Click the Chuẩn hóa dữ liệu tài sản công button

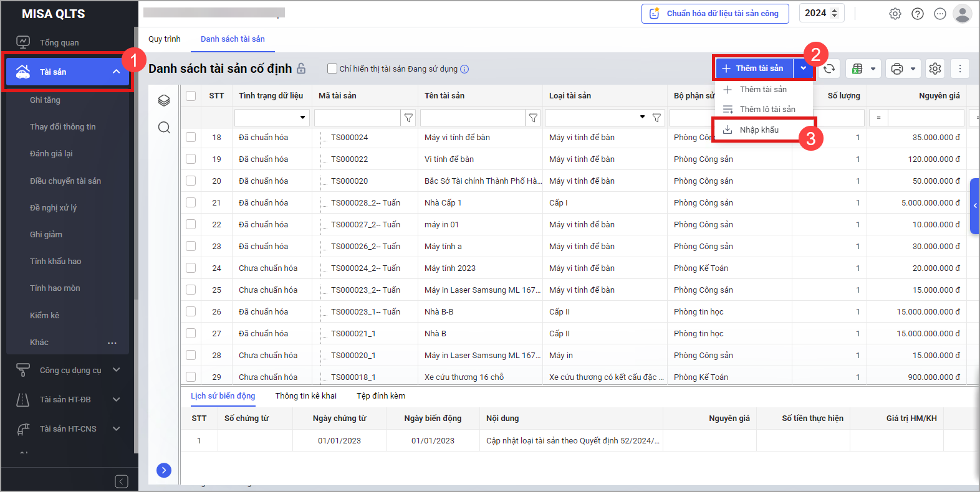[x=715, y=14]
